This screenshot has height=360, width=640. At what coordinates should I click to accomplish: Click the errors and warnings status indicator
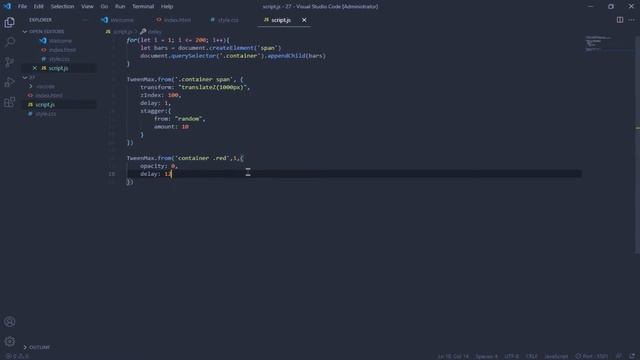point(17,356)
